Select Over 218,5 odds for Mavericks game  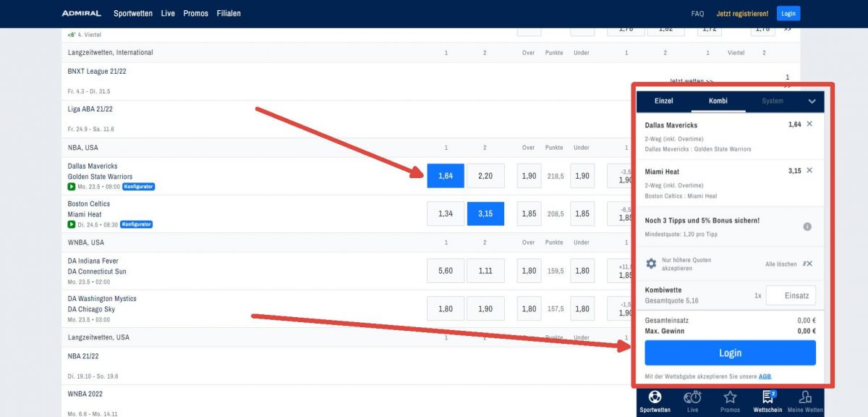529,176
